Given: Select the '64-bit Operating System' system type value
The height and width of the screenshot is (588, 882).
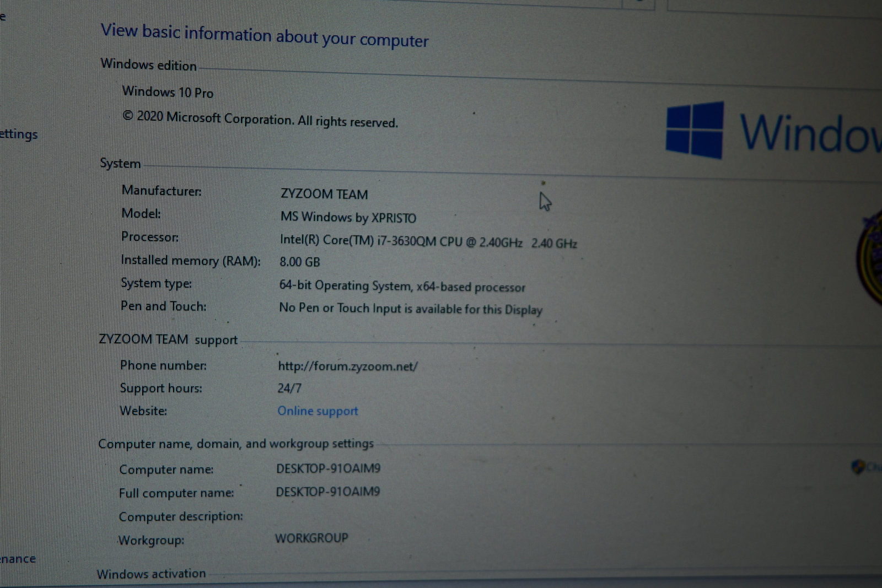Looking at the screenshot, I should click(402, 286).
